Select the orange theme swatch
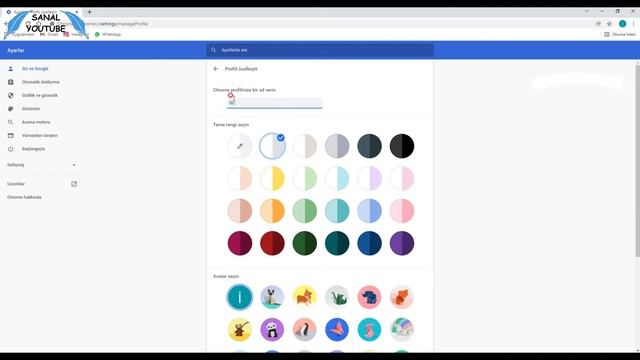Viewport: 640px width, 360px height. tap(272, 211)
